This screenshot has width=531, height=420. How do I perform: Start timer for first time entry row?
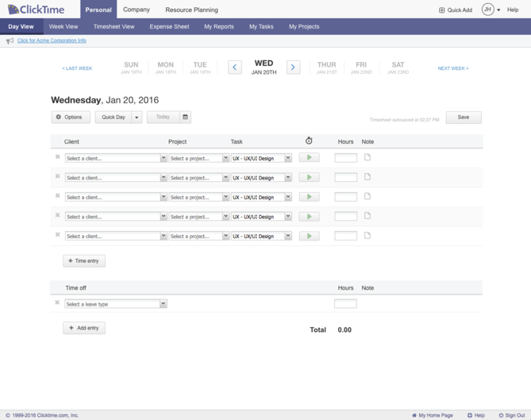tap(309, 157)
